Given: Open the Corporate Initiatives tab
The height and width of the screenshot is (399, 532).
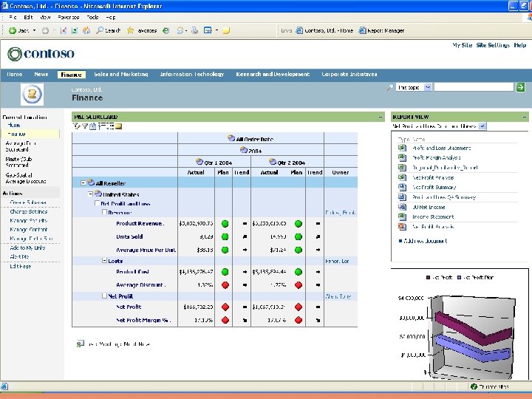Looking at the screenshot, I should 349,75.
